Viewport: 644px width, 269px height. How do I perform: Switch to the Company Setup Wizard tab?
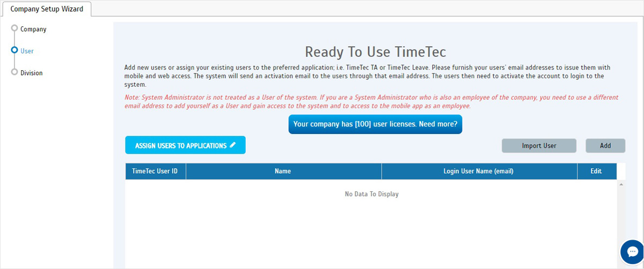pyautogui.click(x=47, y=9)
